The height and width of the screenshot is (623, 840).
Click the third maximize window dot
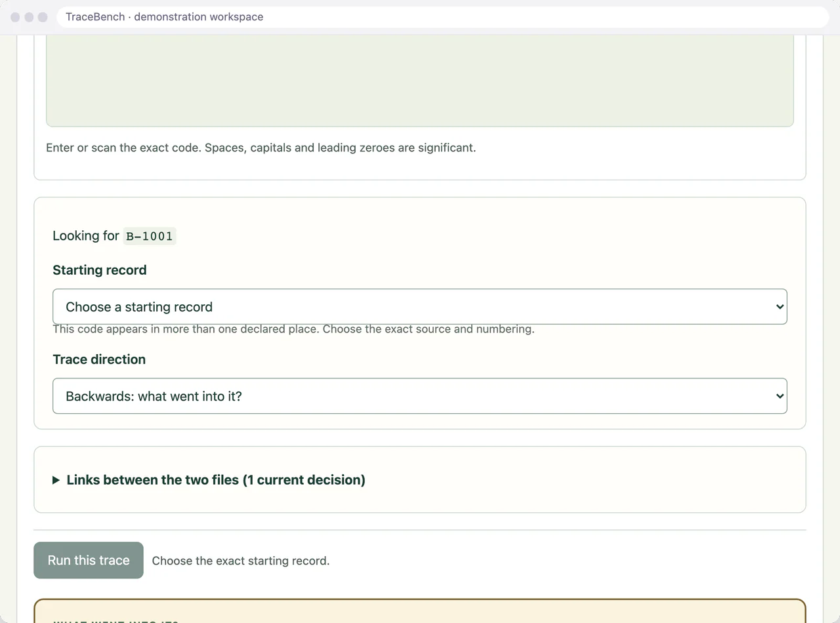(43, 17)
